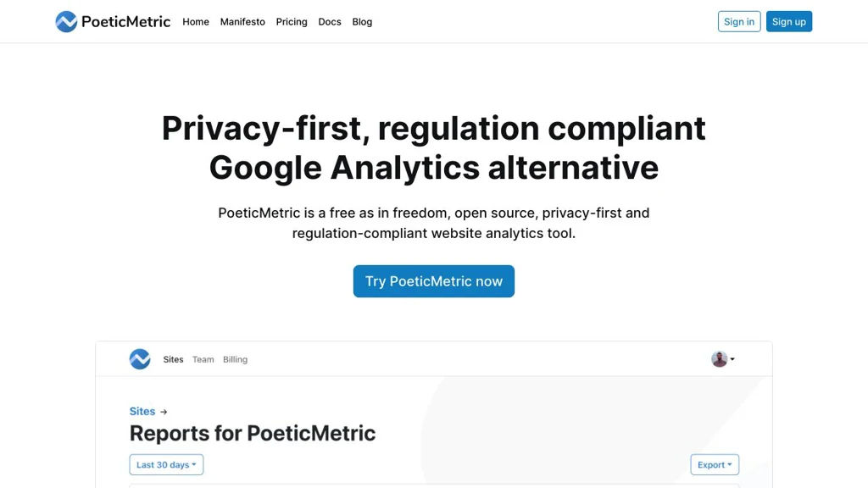The height and width of the screenshot is (488, 868).
Task: Click the blue Sites breadcrumb link
Action: [x=142, y=412]
